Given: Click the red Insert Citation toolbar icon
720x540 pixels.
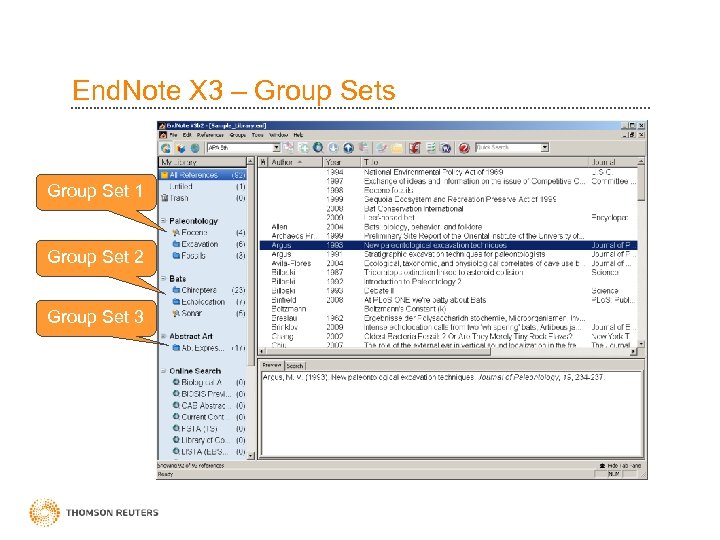Looking at the screenshot, I should (415, 147).
